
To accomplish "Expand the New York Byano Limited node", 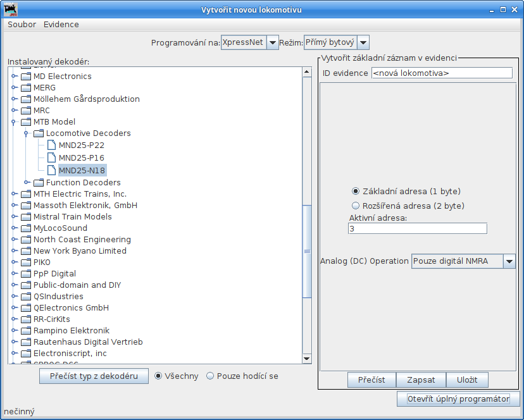I will click(x=14, y=250).
